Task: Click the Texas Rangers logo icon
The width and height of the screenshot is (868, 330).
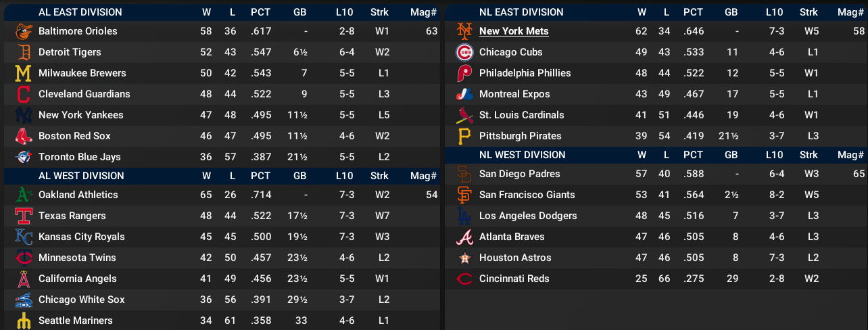Action: tap(23, 216)
